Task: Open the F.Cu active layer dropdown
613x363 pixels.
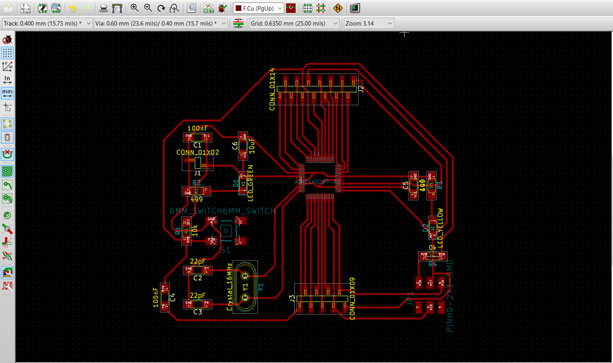Action: click(258, 8)
